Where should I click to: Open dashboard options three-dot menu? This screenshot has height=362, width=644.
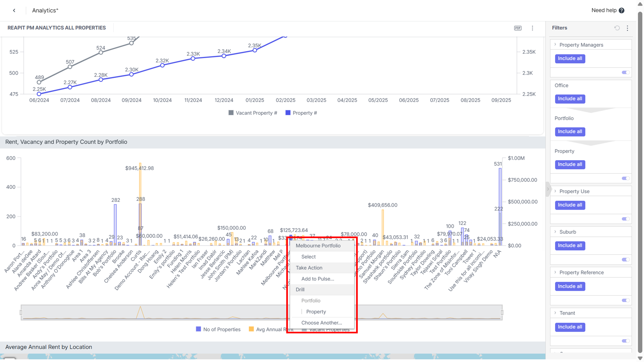(532, 28)
